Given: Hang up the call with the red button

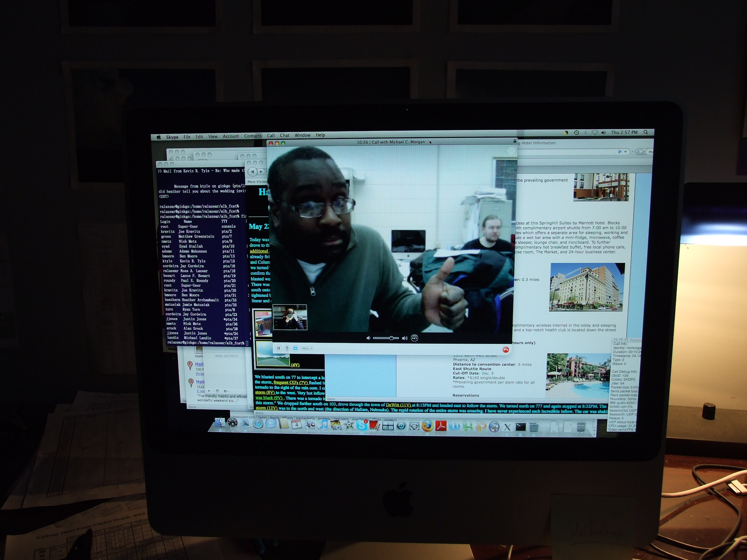Looking at the screenshot, I should 505,349.
